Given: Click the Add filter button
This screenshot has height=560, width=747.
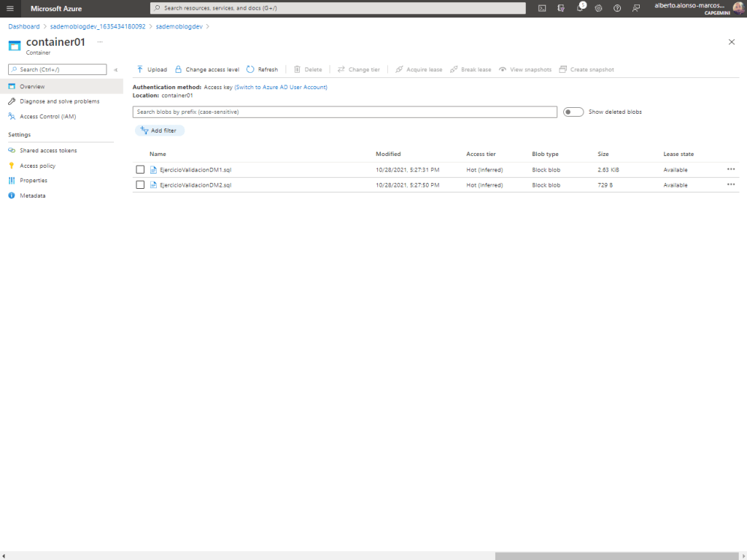Looking at the screenshot, I should click(x=159, y=131).
